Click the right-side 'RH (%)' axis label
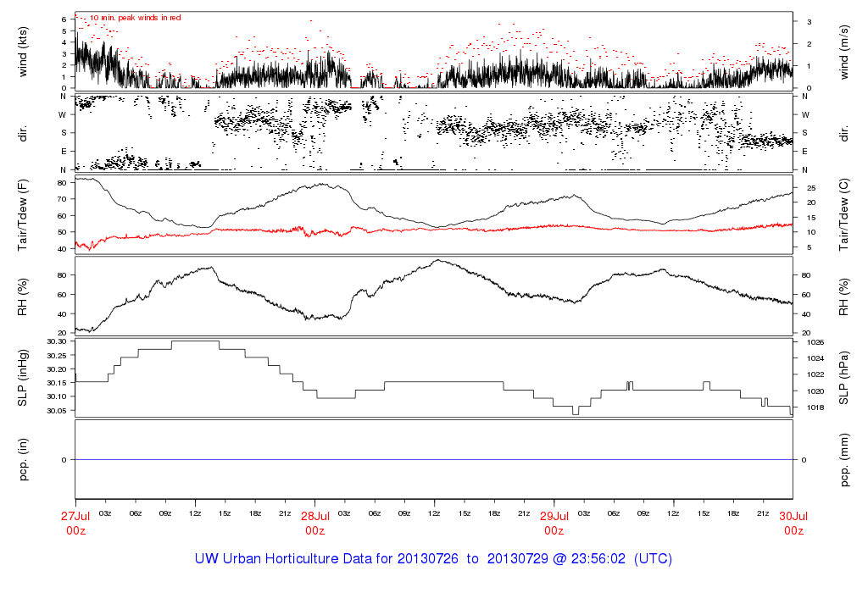868x593 pixels. coord(843,296)
